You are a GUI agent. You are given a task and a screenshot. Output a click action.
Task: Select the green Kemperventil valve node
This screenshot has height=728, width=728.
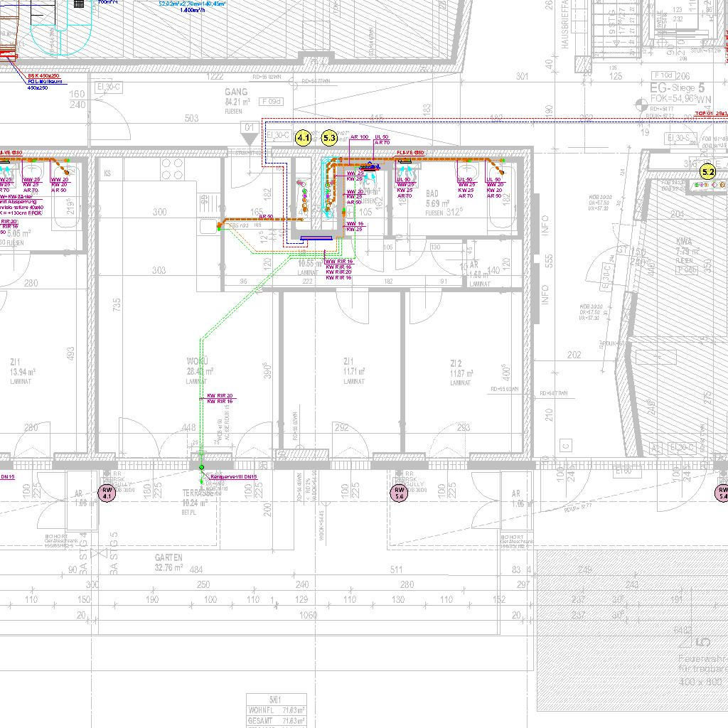pos(201,467)
